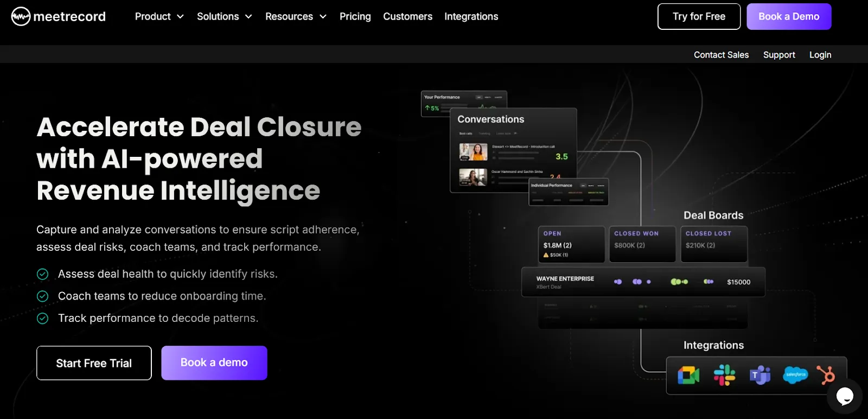Viewport: 868px width, 419px height.
Task: Navigate to Integrations in top nav
Action: (471, 17)
